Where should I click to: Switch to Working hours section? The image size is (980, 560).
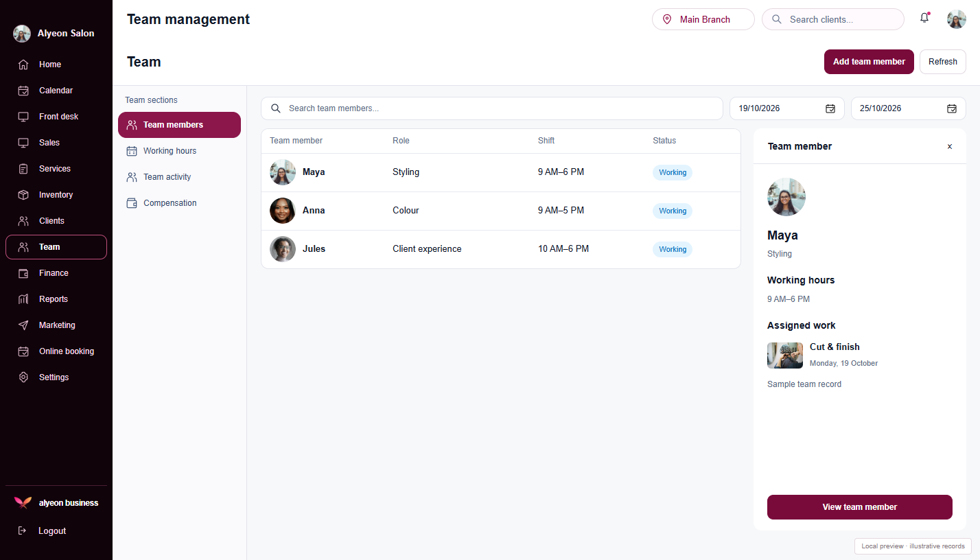click(x=179, y=151)
